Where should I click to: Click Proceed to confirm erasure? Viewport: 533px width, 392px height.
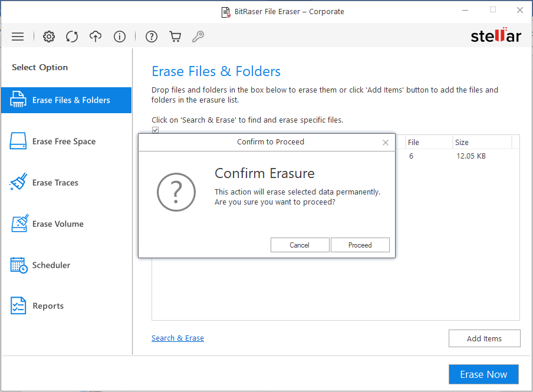click(x=360, y=245)
